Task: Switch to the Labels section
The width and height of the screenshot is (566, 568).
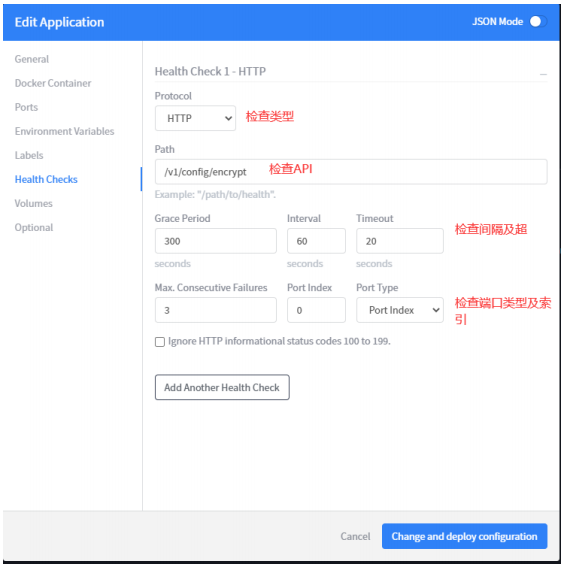Action: pos(29,155)
